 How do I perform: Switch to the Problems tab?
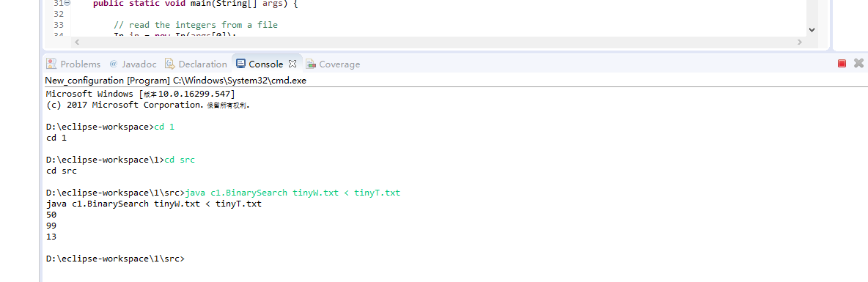pyautogui.click(x=73, y=64)
